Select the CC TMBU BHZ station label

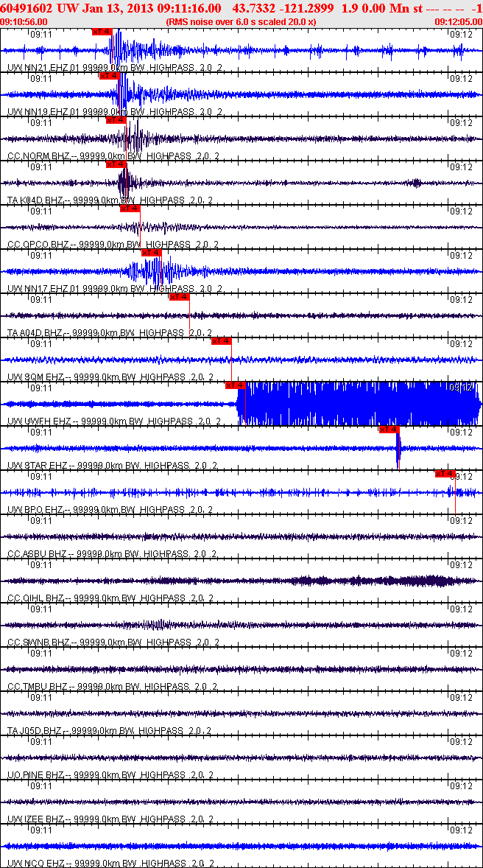[x=113, y=687]
